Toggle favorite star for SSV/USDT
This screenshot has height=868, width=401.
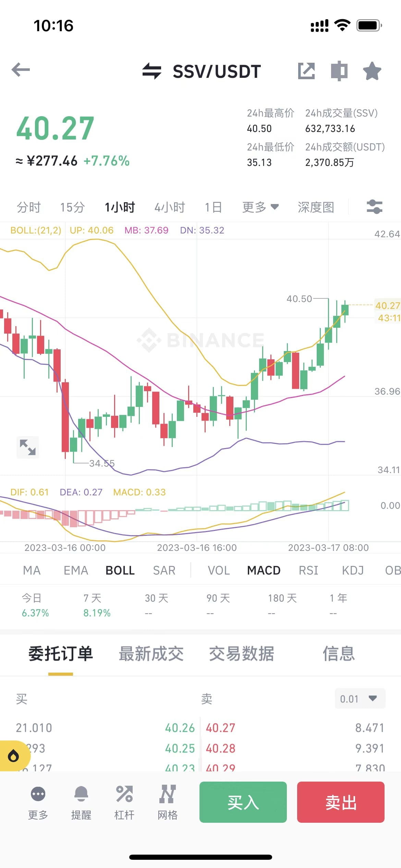tap(372, 71)
